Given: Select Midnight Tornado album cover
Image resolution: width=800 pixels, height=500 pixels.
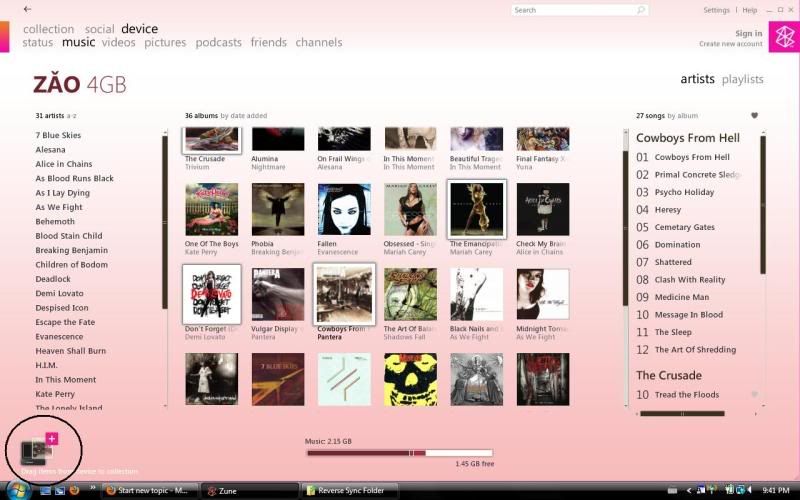Looking at the screenshot, I should coord(543,294).
